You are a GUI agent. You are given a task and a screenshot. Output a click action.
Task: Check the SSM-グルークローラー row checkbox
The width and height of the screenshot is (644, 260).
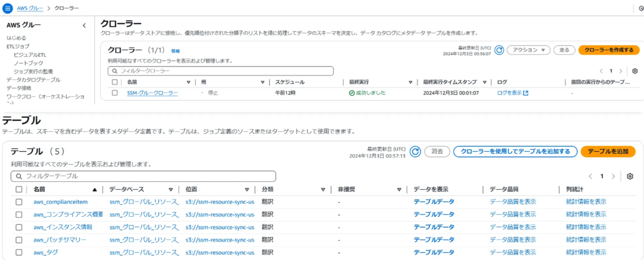[115, 93]
